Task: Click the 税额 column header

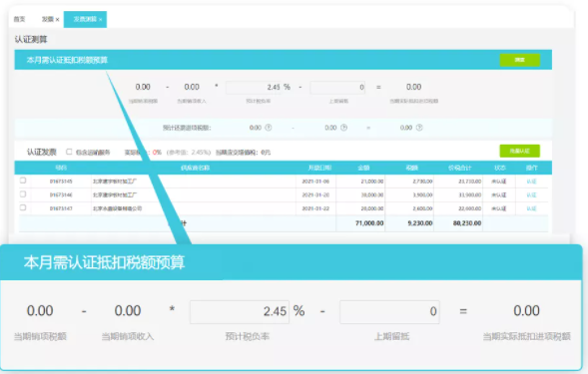Action: pos(411,168)
